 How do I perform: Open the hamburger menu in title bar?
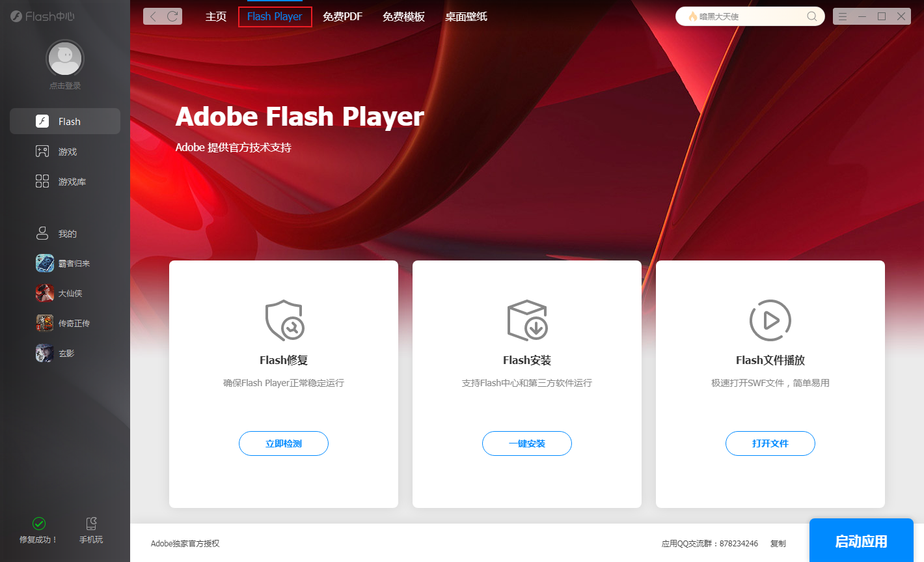click(843, 16)
